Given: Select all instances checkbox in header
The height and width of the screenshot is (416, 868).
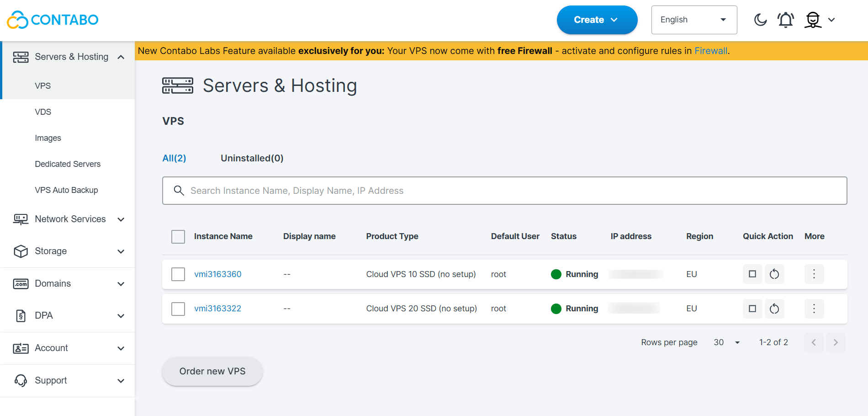Looking at the screenshot, I should (x=178, y=237).
